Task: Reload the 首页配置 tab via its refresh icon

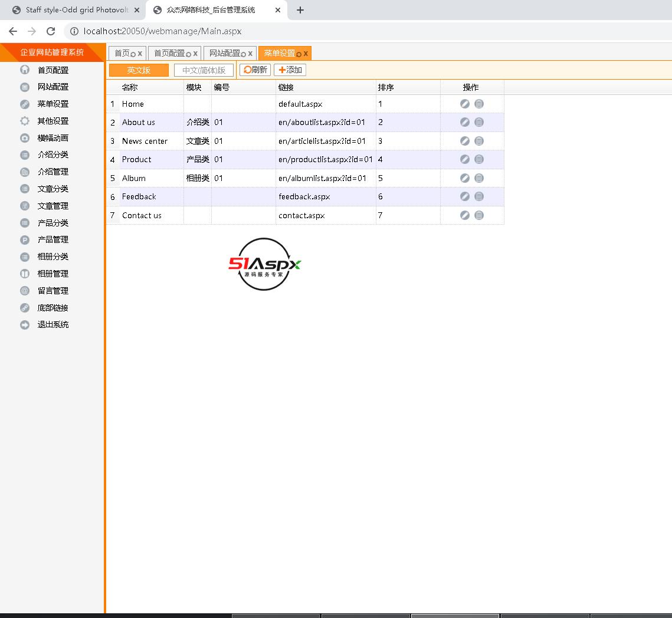Action: tap(188, 54)
